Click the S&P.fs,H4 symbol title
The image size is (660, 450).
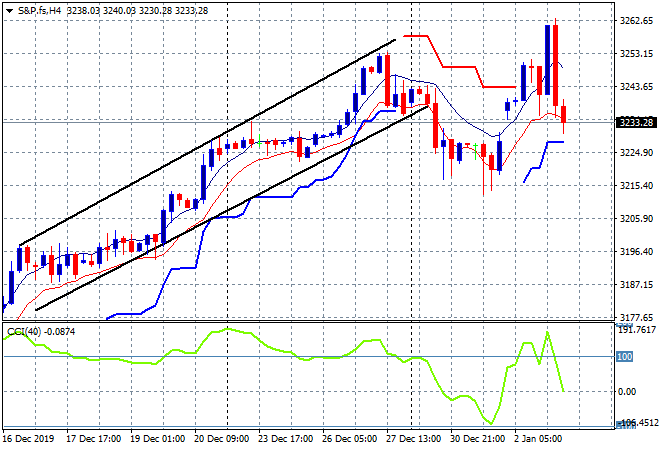pyautogui.click(x=40, y=11)
